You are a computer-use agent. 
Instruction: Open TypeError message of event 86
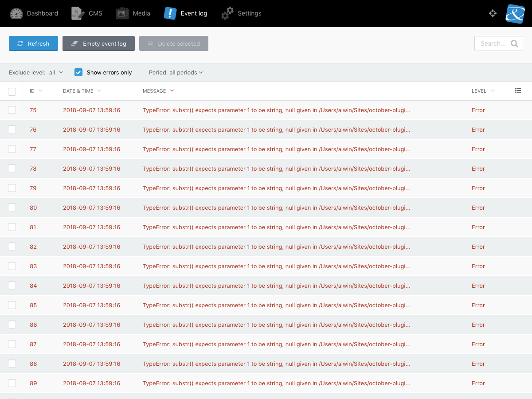click(x=277, y=325)
